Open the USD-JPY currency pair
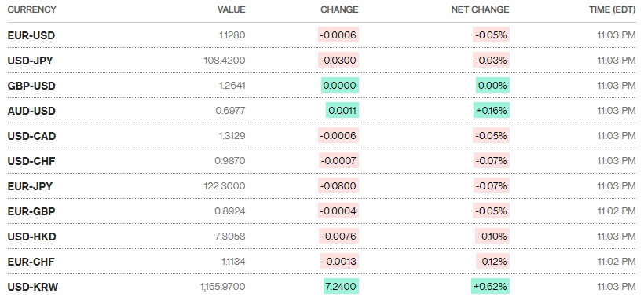644x297 pixels. (31, 60)
